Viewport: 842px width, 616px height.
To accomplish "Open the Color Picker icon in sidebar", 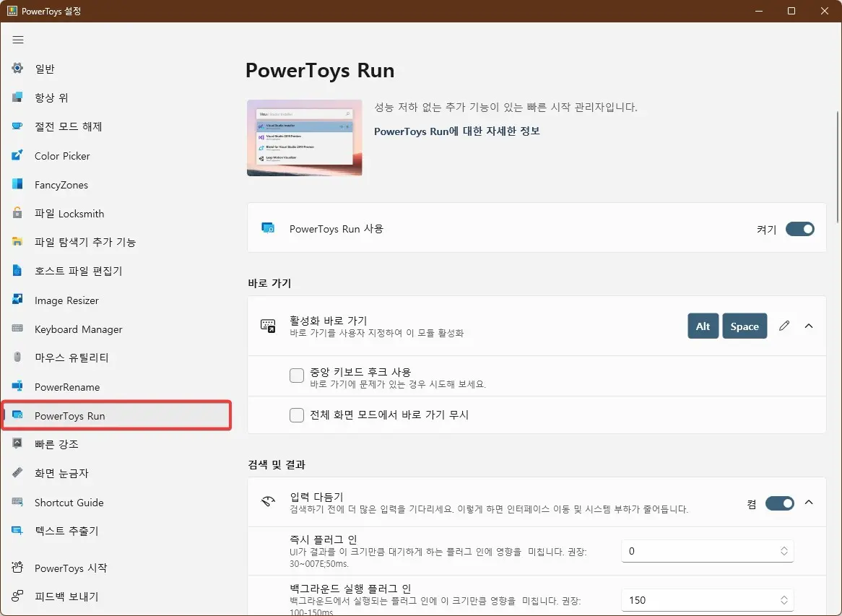I will click(x=17, y=155).
